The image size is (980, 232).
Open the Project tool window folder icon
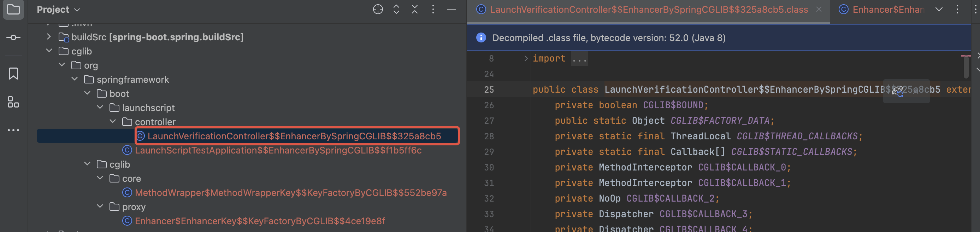13,9
